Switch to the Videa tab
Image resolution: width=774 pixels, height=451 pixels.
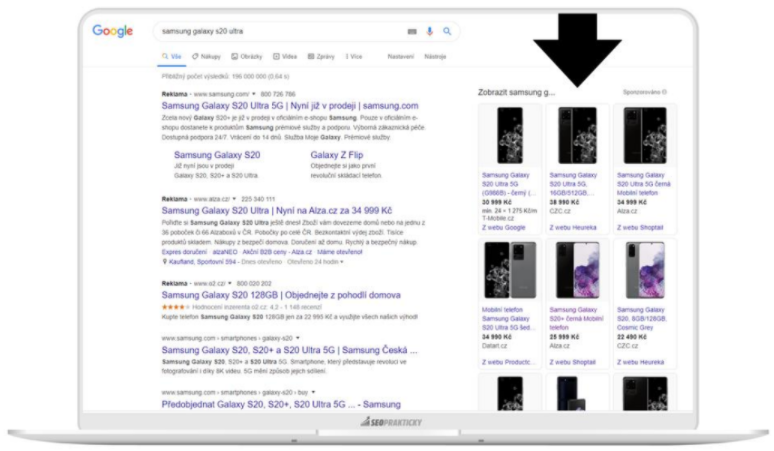coord(285,57)
